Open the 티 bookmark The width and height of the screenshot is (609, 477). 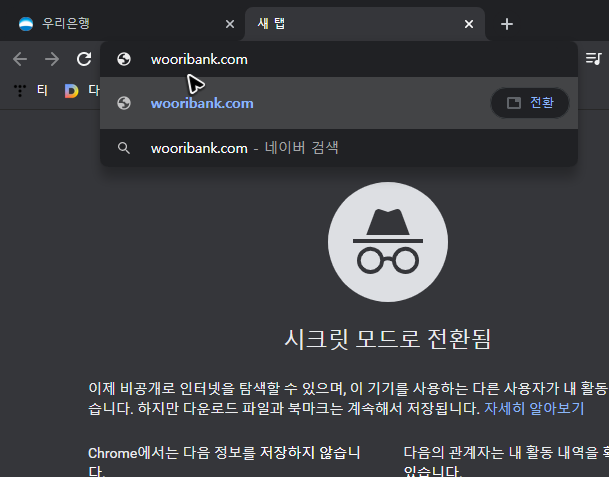point(31,91)
